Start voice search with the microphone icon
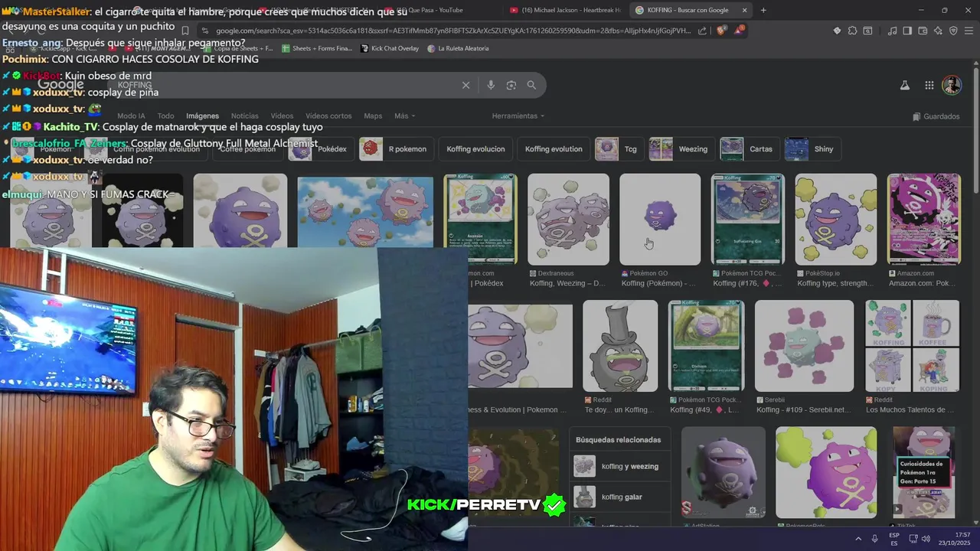Viewport: 980px width, 551px height. pos(491,85)
